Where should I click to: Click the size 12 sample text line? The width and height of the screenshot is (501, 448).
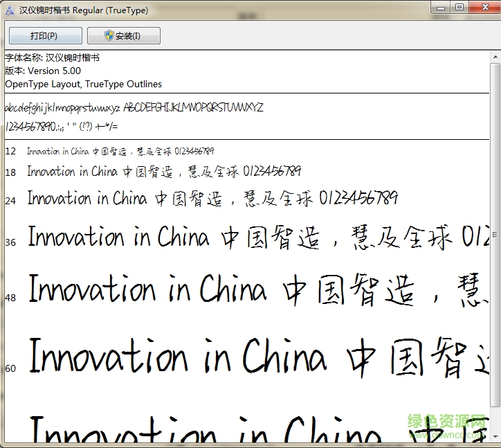pyautogui.click(x=120, y=151)
